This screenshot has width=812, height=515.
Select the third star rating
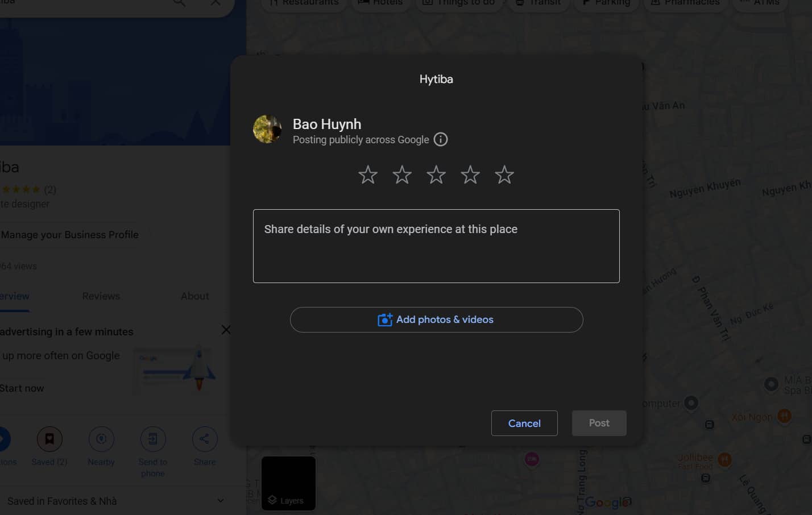tap(436, 175)
